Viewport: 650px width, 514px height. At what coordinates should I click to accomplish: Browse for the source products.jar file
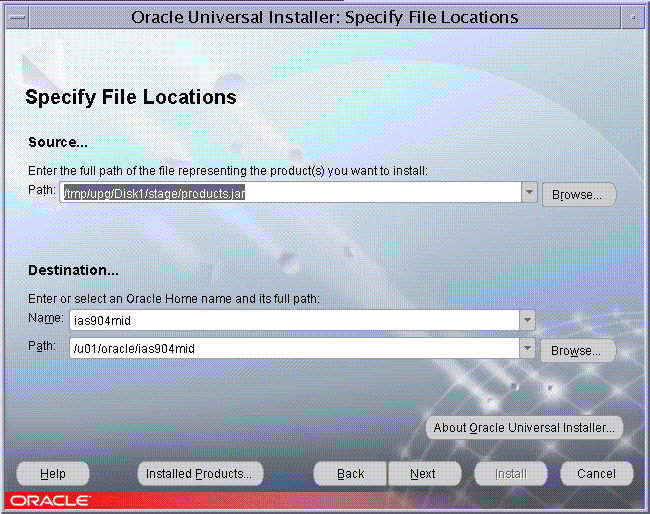[579, 194]
